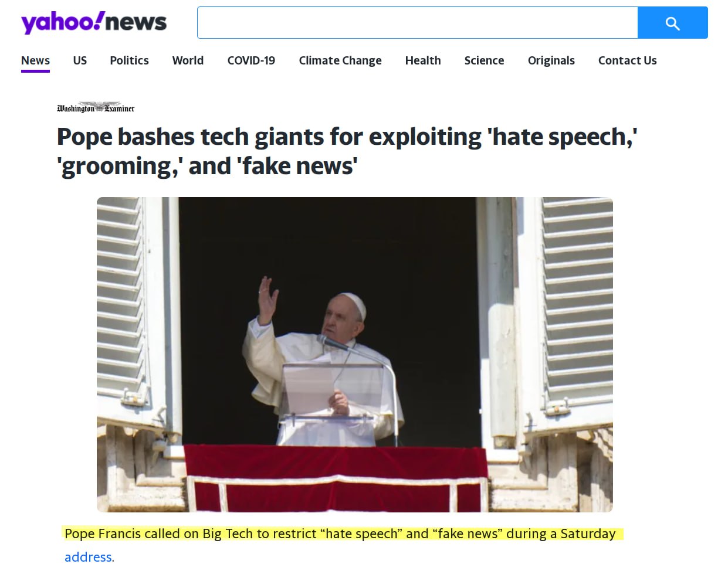728x581 pixels.
Task: Open the World news section
Action: coord(188,60)
